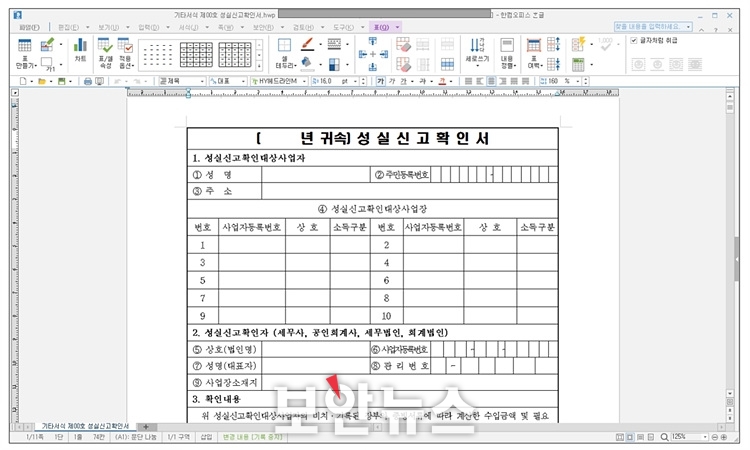Click the 삽입 insert mode status indicator

(x=206, y=437)
